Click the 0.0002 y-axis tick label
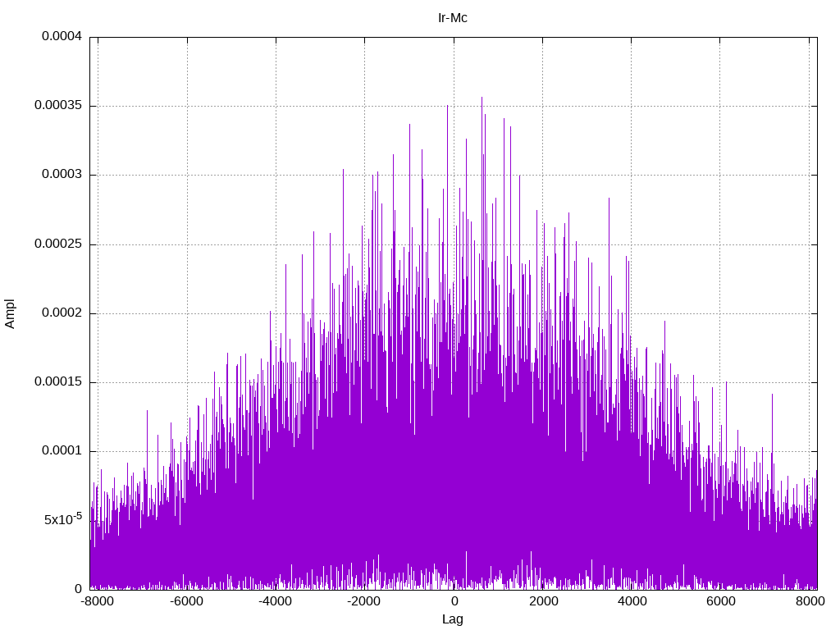The width and height of the screenshot is (840, 630). (62, 313)
